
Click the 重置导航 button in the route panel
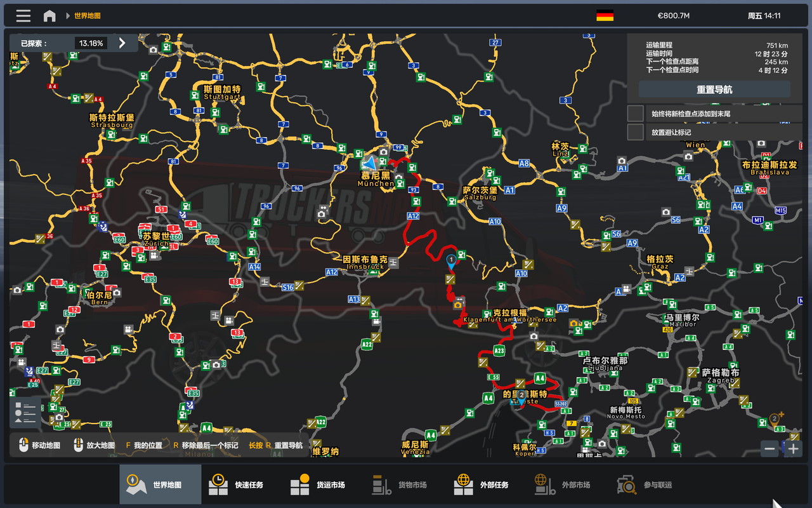714,90
